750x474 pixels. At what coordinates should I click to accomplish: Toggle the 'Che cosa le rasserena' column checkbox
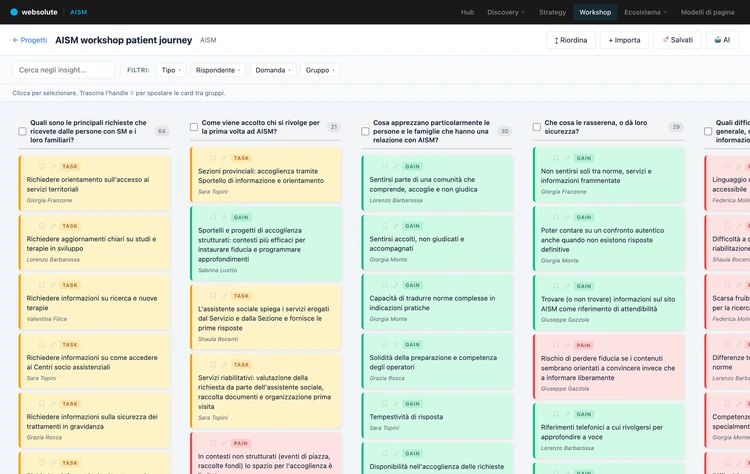[x=537, y=127]
